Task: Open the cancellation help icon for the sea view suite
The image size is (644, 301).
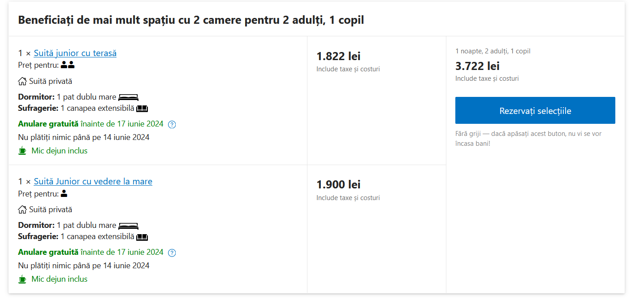Action: pos(172,253)
